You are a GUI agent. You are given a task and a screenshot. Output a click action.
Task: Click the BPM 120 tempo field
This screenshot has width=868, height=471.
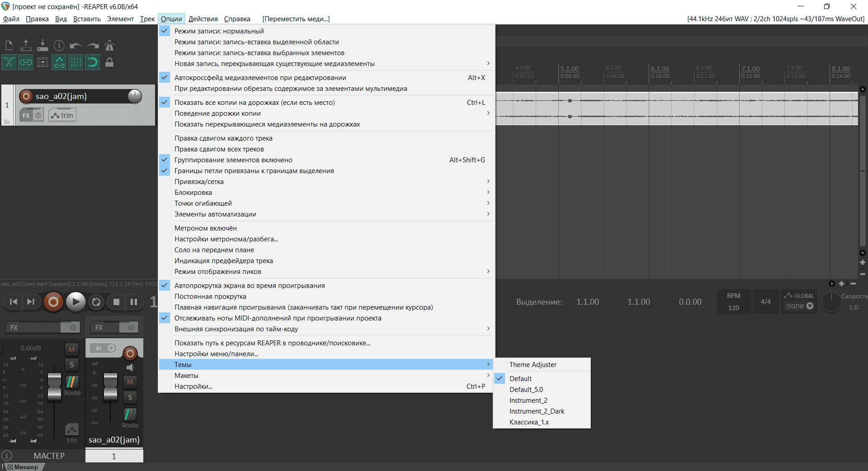click(734, 301)
